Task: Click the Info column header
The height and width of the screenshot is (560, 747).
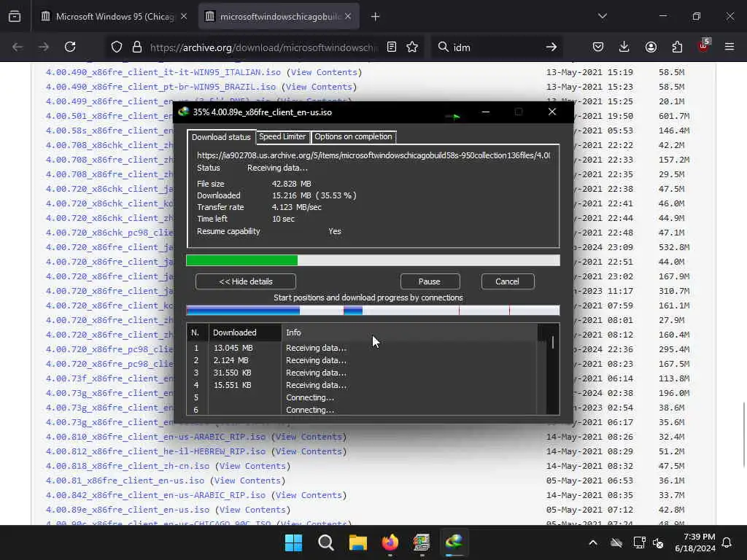Action: [x=409, y=332]
